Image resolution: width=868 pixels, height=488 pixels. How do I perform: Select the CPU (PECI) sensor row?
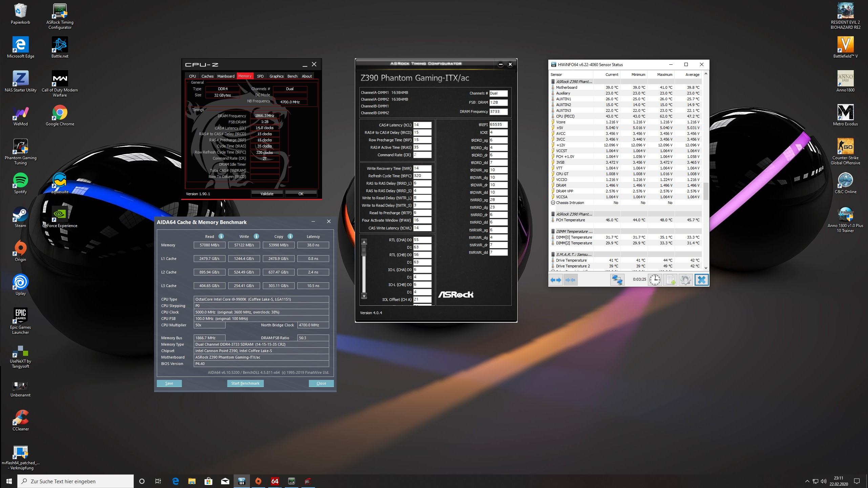click(626, 116)
